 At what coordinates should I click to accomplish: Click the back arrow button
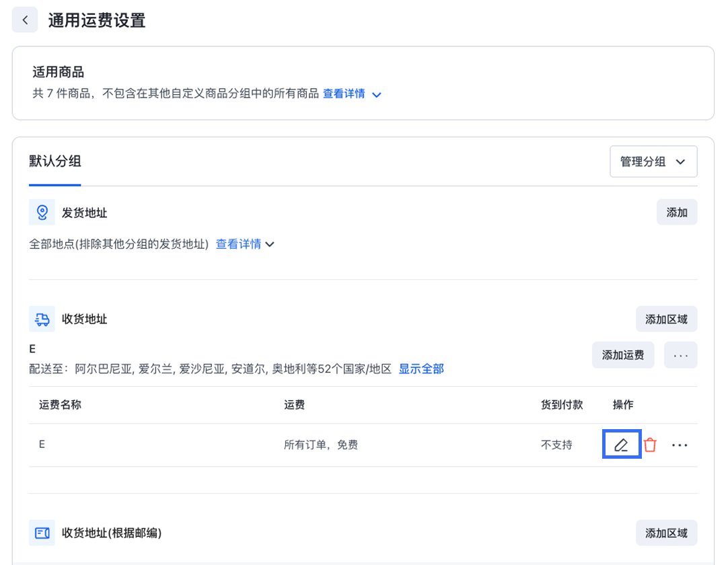25,20
